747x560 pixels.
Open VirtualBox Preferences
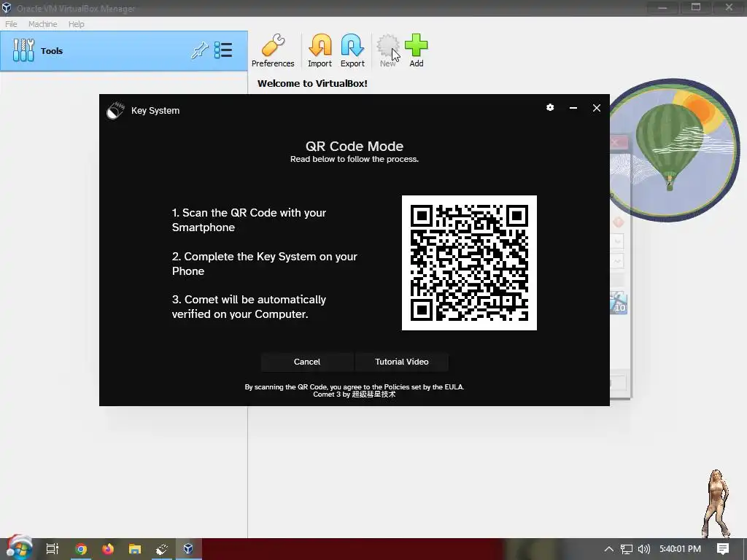273,51
